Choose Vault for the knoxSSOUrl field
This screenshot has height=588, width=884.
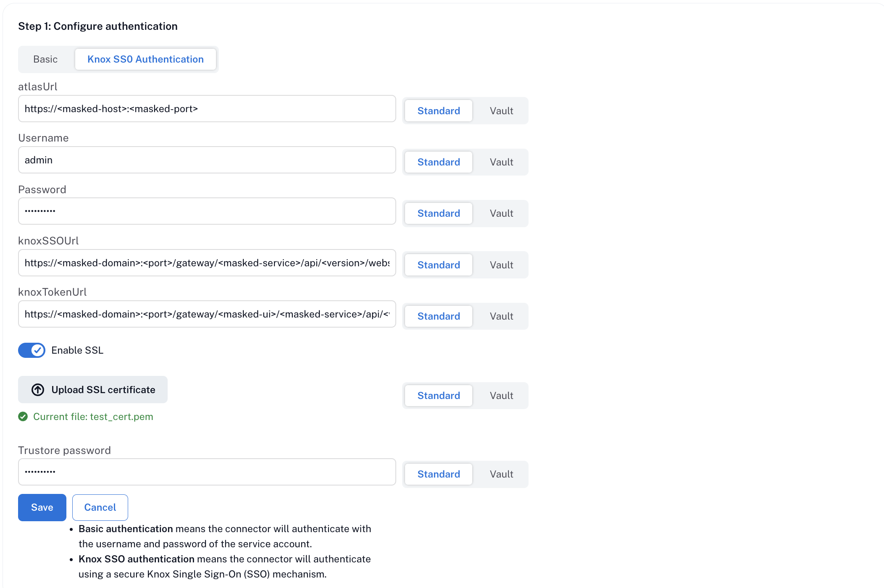pyautogui.click(x=501, y=265)
